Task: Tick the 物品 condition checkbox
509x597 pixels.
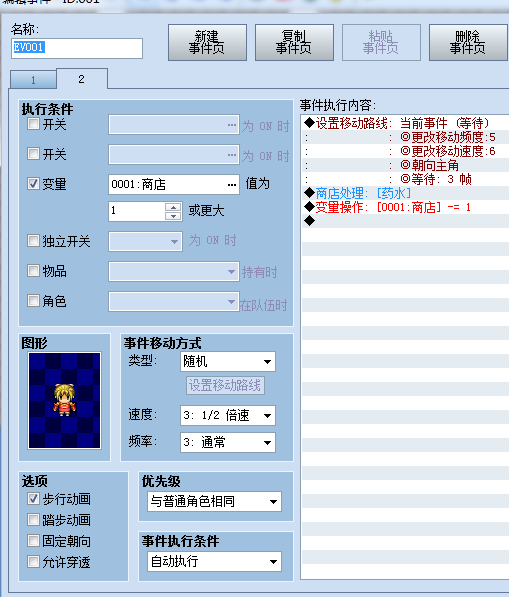Action: pos(34,271)
